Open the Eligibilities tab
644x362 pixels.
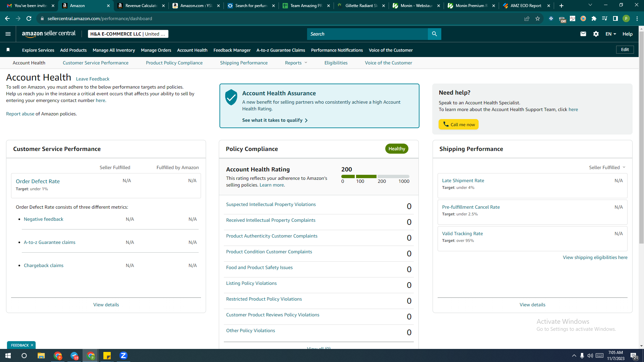tap(336, 63)
